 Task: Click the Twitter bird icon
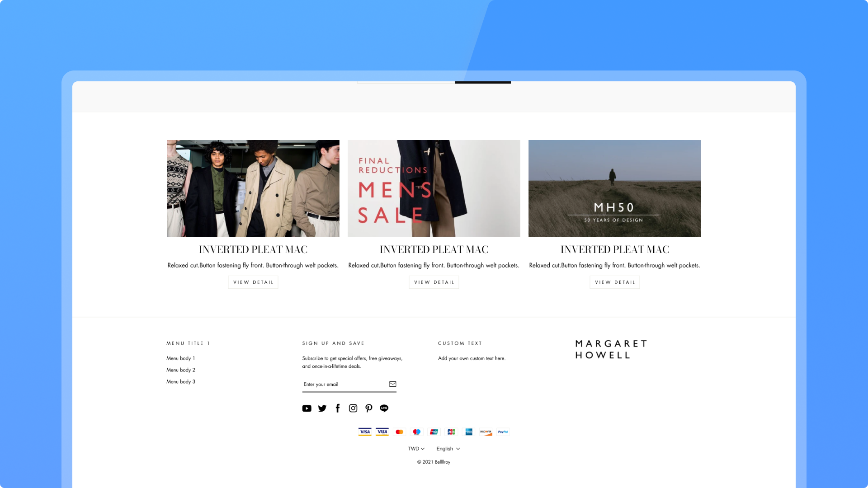322,408
